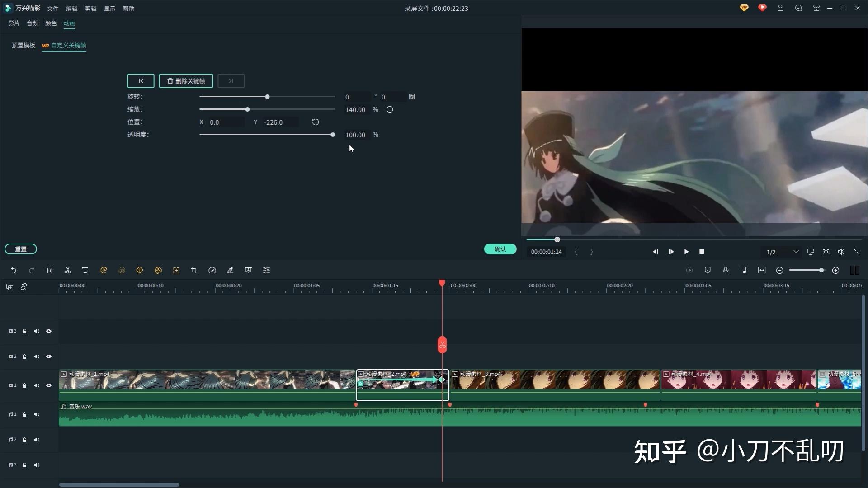
Task: Go to previous keyframe button
Action: pos(141,81)
